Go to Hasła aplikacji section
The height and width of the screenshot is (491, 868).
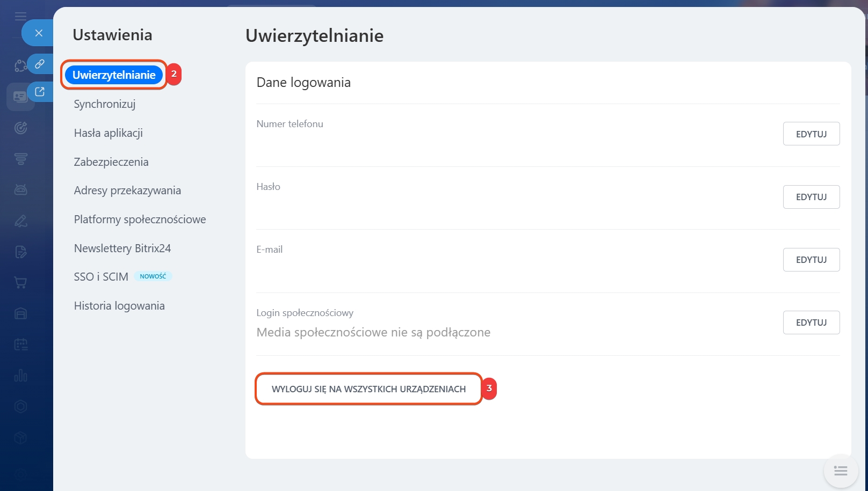pyautogui.click(x=108, y=133)
